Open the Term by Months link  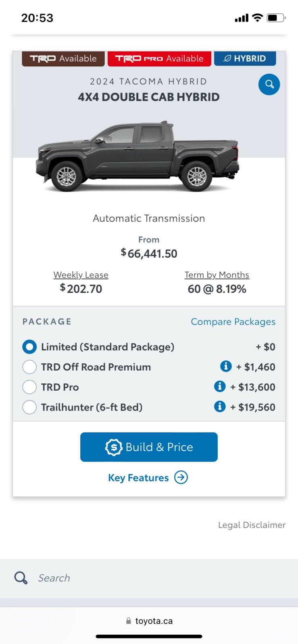(217, 275)
